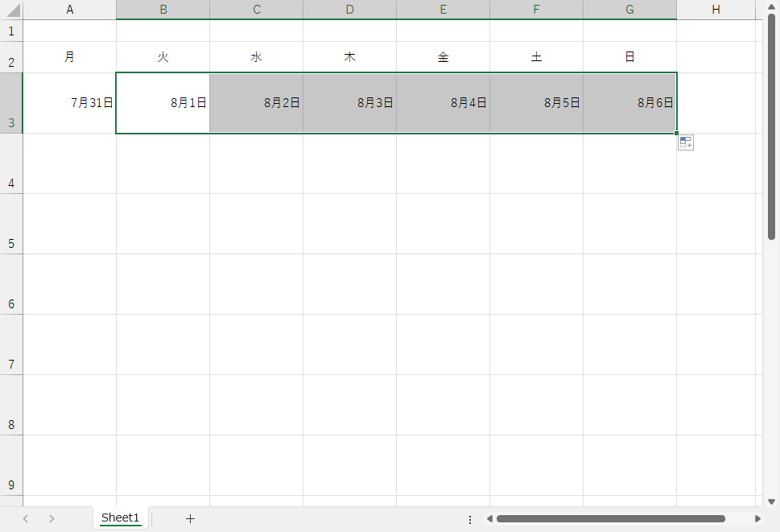780x532 pixels.
Task: Select column G header
Action: (629, 10)
